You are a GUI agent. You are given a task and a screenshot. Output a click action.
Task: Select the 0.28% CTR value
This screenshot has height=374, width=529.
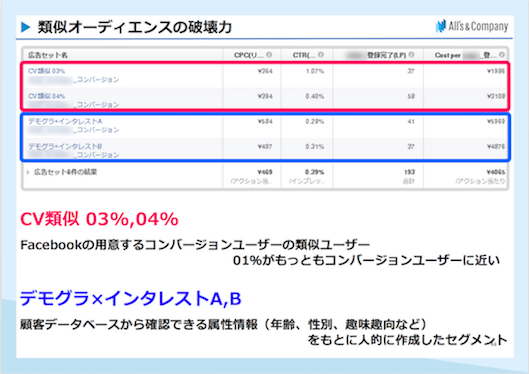(315, 121)
